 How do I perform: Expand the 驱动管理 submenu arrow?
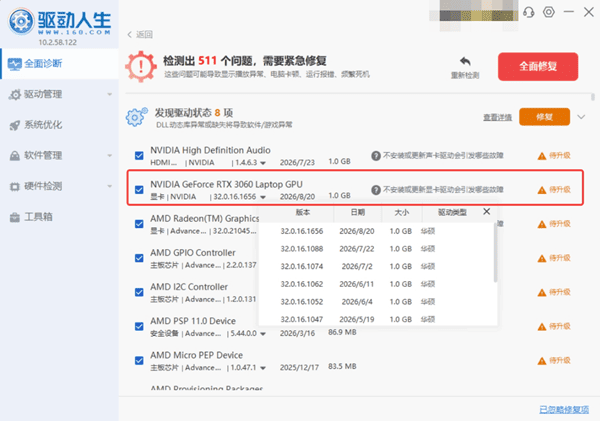[x=110, y=94]
